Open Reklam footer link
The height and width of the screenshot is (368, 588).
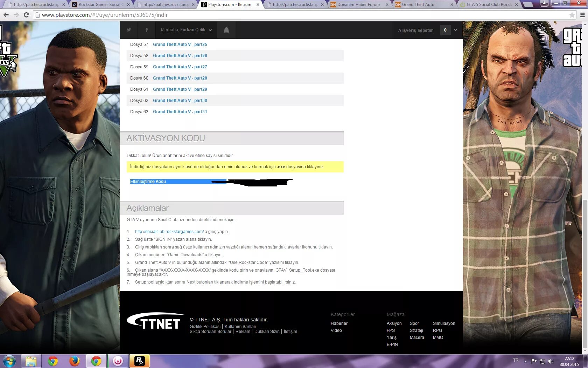[243, 332]
